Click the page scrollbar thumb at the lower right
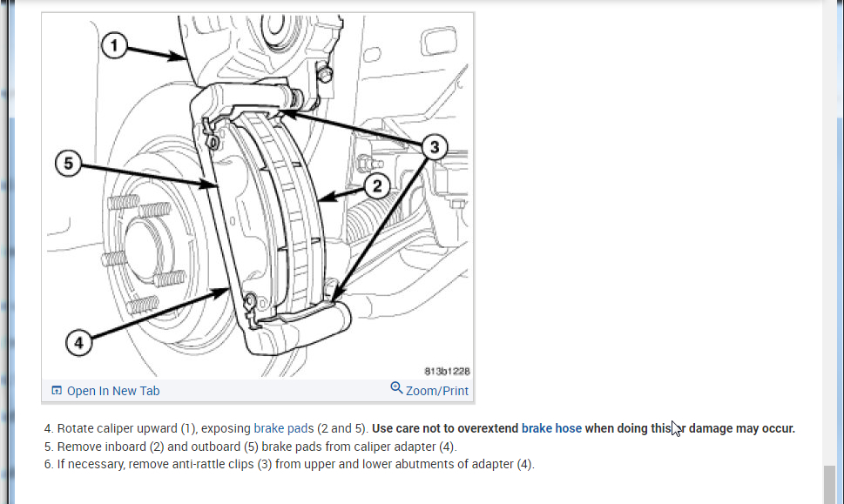 [x=829, y=485]
